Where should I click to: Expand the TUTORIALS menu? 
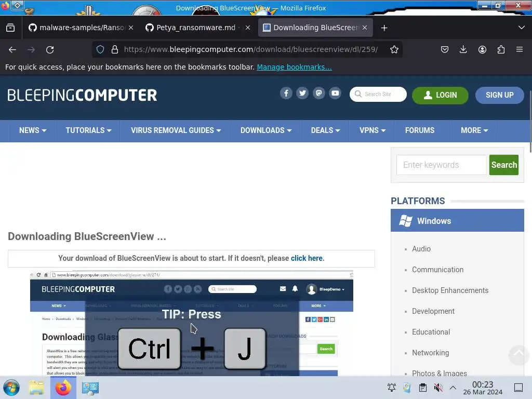(x=88, y=130)
